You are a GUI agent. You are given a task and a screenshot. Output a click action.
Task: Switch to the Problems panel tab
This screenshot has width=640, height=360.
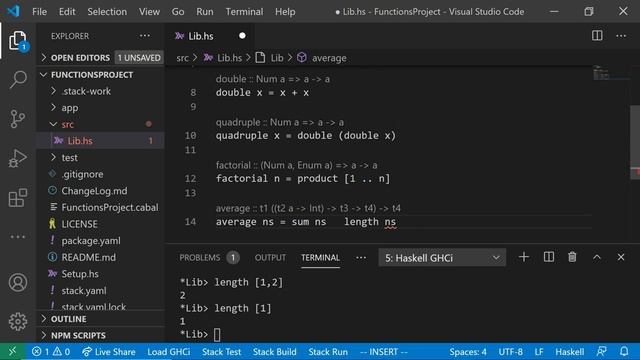209,258
